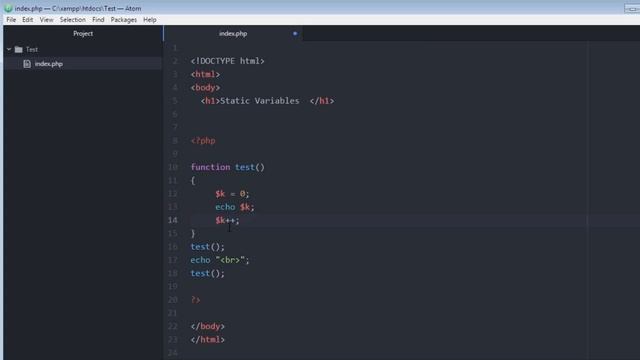This screenshot has width=640, height=360.
Task: Open index.php in the project tree
Action: 49,64
